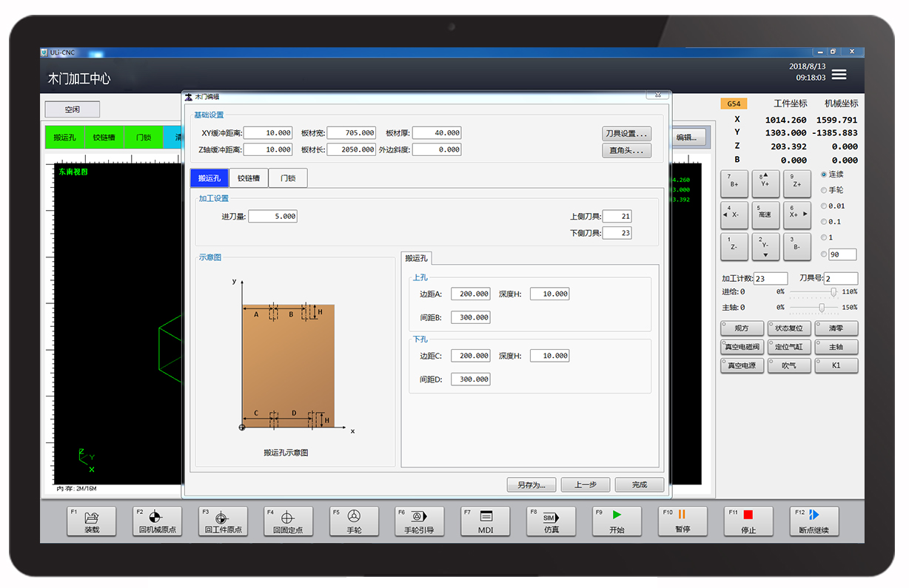Choose the 0.01 step increment radio
The height and width of the screenshot is (588, 909).
(825, 206)
